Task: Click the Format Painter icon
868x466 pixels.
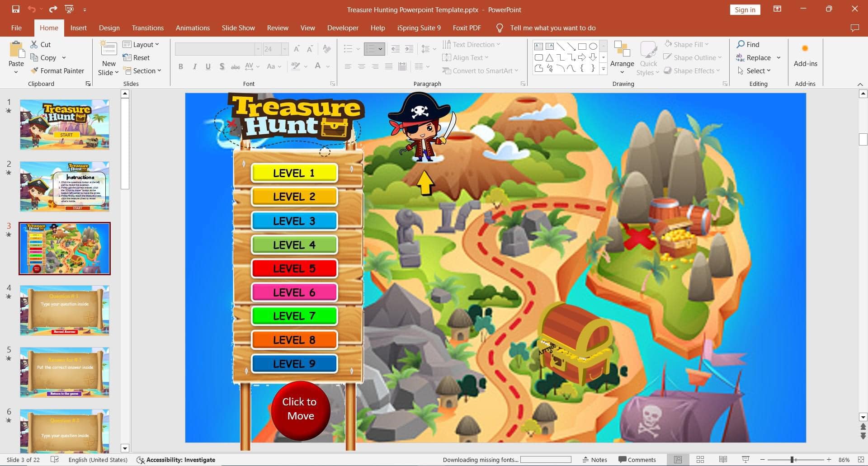Action: click(x=34, y=71)
